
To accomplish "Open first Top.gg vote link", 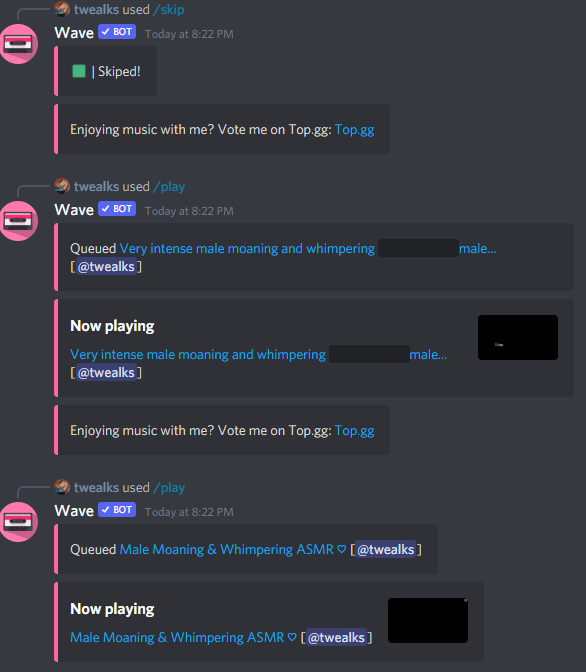I will (354, 129).
